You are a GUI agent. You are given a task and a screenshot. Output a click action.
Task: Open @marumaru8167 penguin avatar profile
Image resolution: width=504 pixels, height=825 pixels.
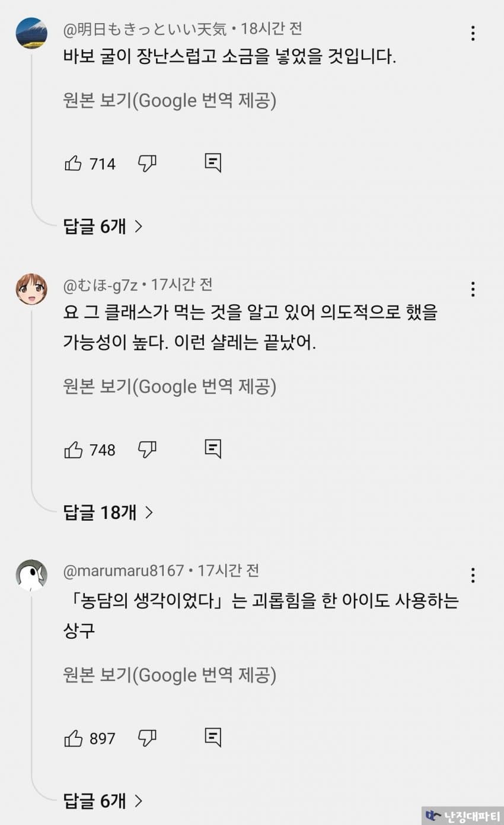pos(31,575)
